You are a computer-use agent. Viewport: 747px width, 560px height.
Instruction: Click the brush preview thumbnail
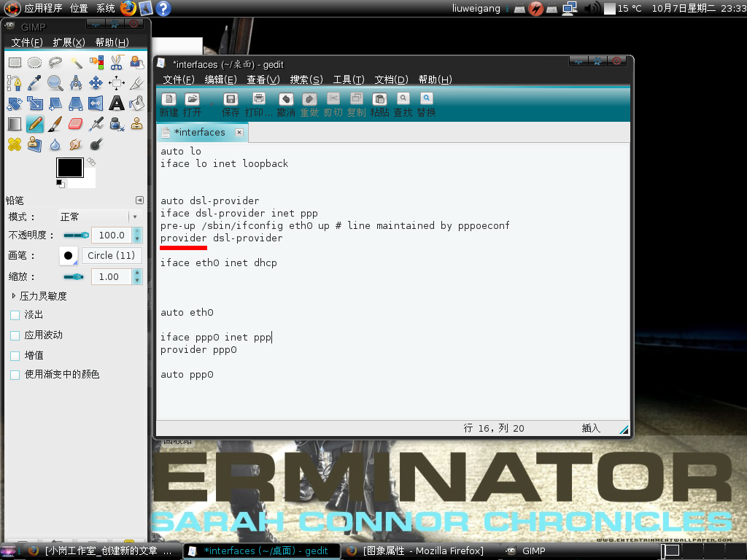click(x=68, y=256)
